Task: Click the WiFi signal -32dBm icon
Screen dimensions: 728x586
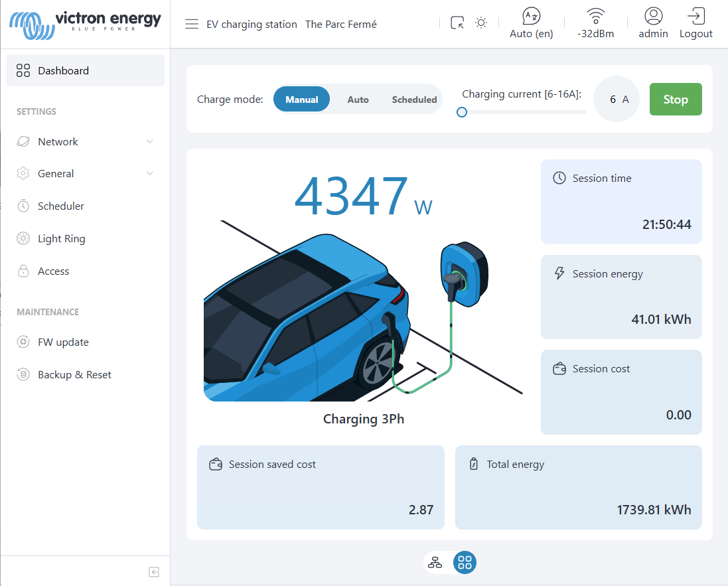Action: [x=596, y=16]
